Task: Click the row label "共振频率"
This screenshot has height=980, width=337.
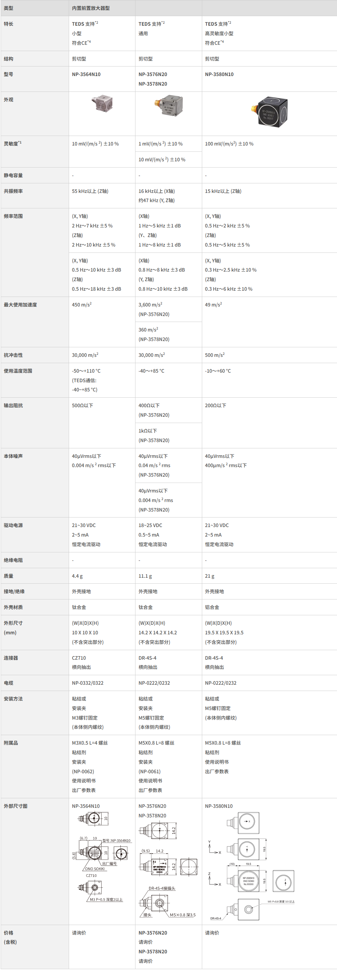Action: click(13, 191)
